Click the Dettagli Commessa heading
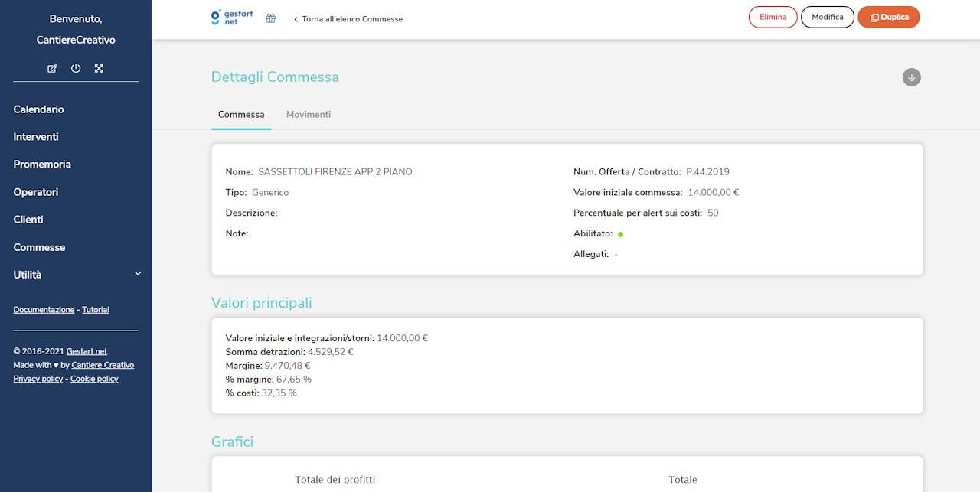Screen dimensions: 980x492 [275, 77]
